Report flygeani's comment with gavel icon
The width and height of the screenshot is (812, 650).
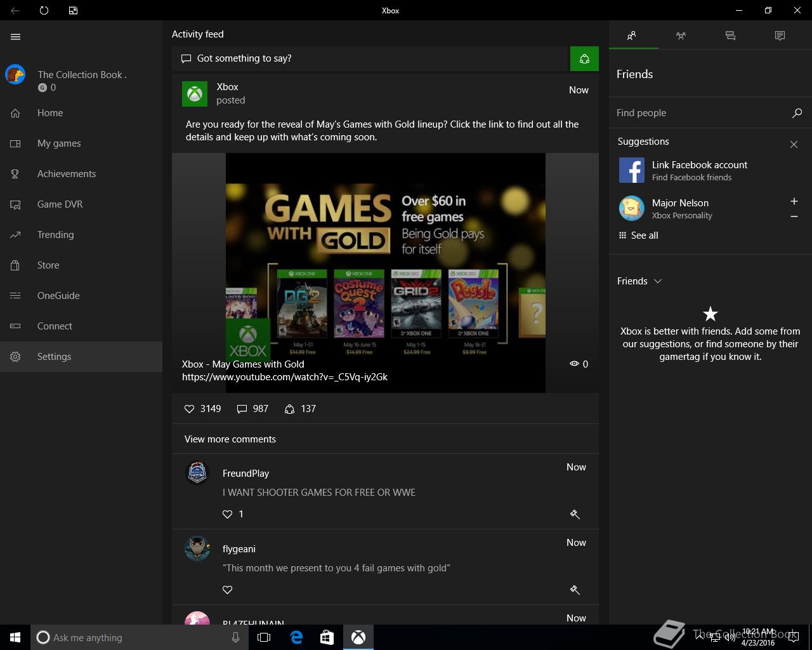coord(575,590)
